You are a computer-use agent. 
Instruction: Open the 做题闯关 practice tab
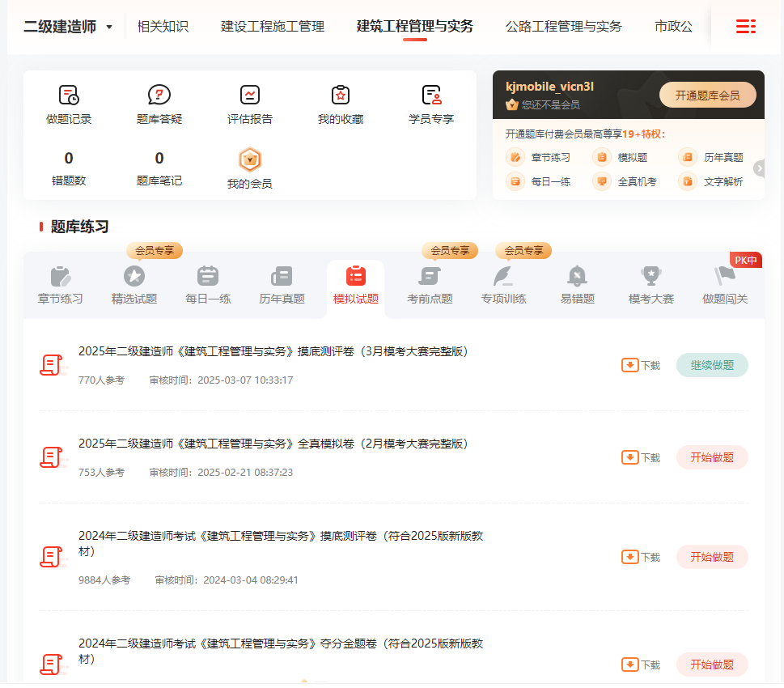pos(725,285)
